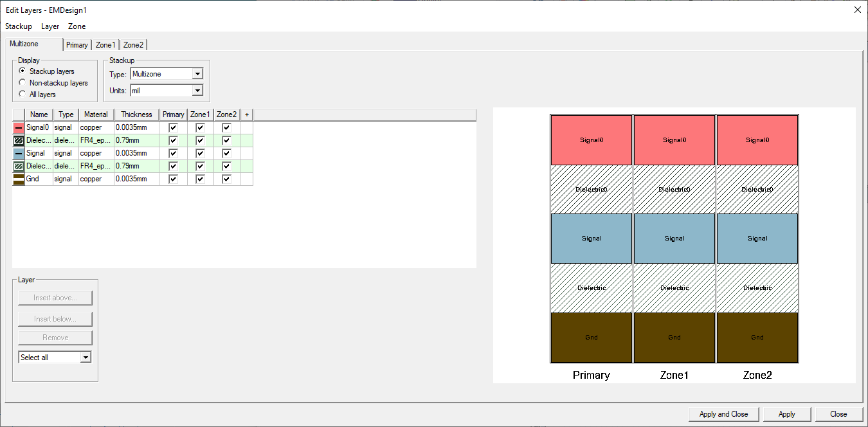Click Dielectric in the Zone1 stackup preview

click(674, 287)
